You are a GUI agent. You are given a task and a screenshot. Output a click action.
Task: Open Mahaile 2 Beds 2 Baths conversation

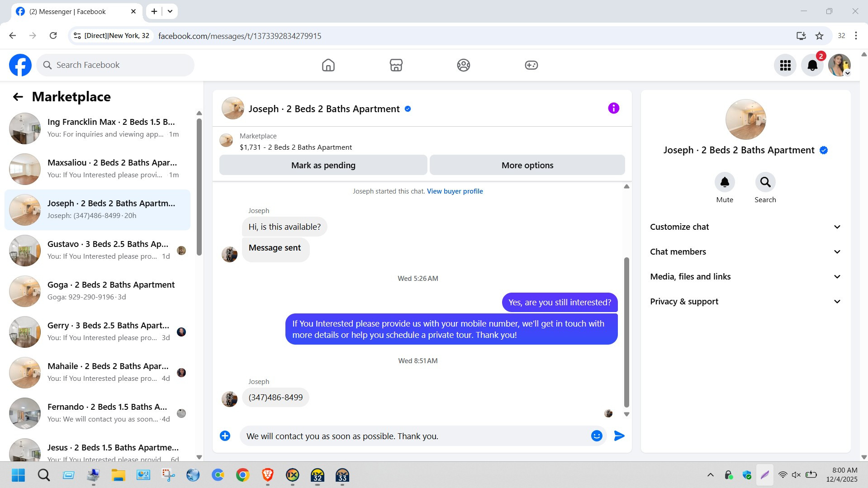click(97, 373)
